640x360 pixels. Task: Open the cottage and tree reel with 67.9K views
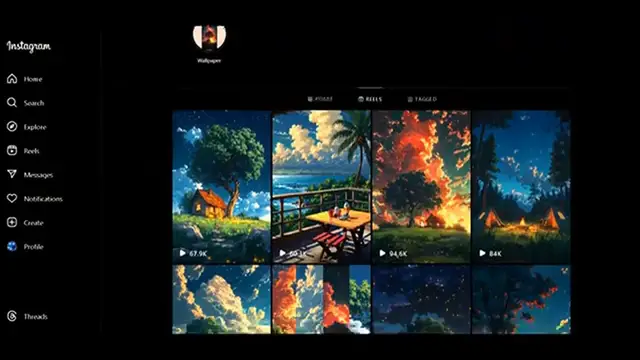point(221,187)
